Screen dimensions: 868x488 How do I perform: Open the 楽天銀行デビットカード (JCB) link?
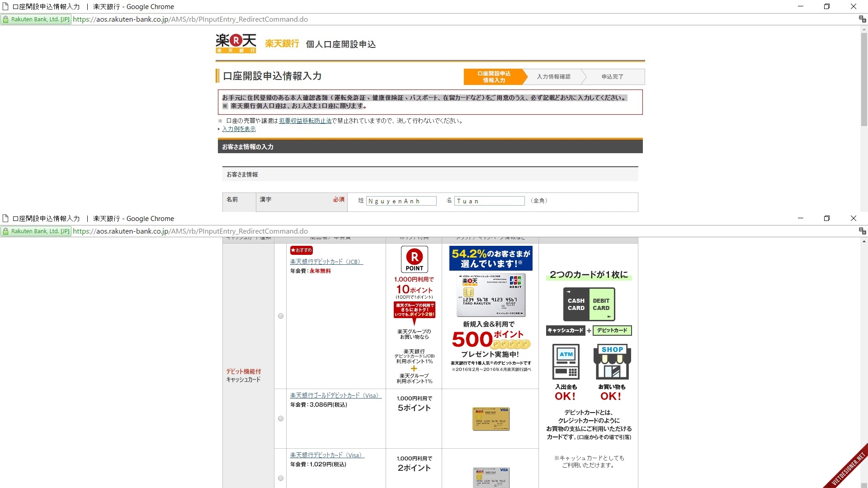(326, 262)
